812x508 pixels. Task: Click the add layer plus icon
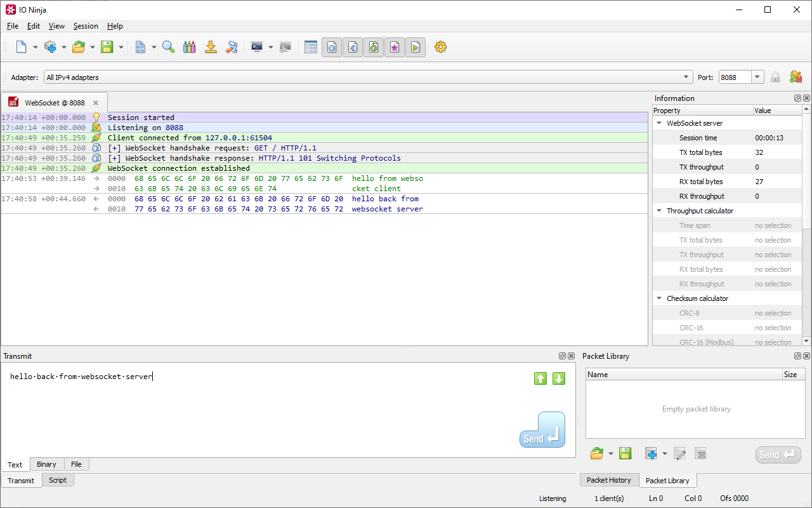[x=50, y=47]
